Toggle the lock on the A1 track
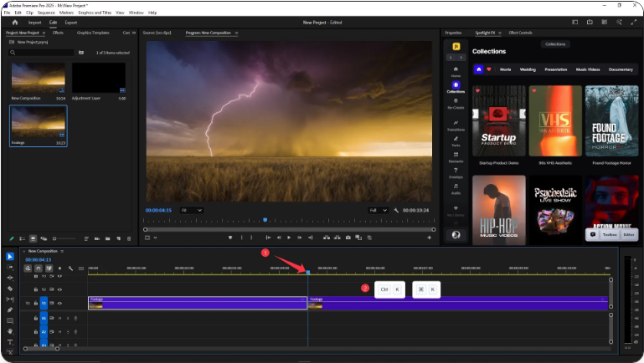 click(x=35, y=318)
